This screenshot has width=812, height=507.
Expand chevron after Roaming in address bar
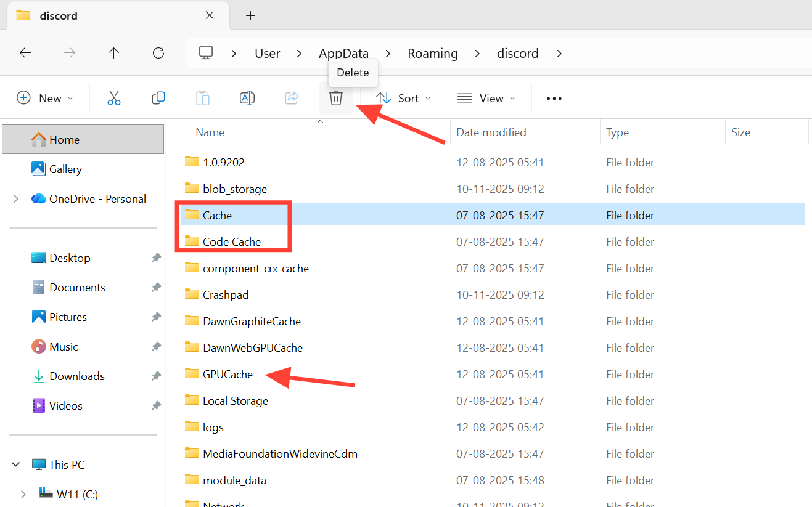477,54
